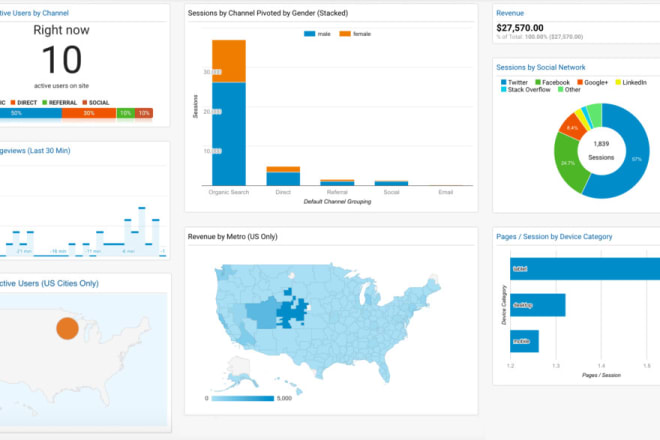This screenshot has width=660, height=440.
Task: Click the 8.4% Google+ donut slice
Action: click(x=573, y=127)
